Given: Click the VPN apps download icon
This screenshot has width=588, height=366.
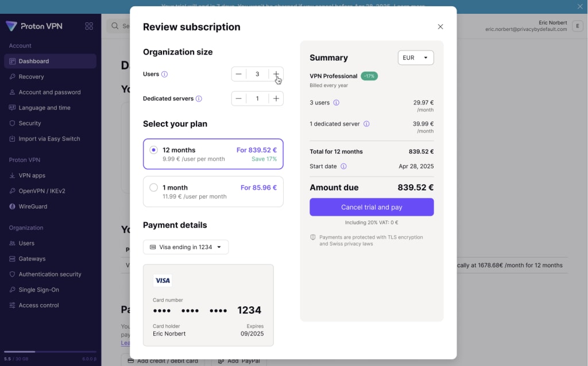Looking at the screenshot, I should coord(12,176).
